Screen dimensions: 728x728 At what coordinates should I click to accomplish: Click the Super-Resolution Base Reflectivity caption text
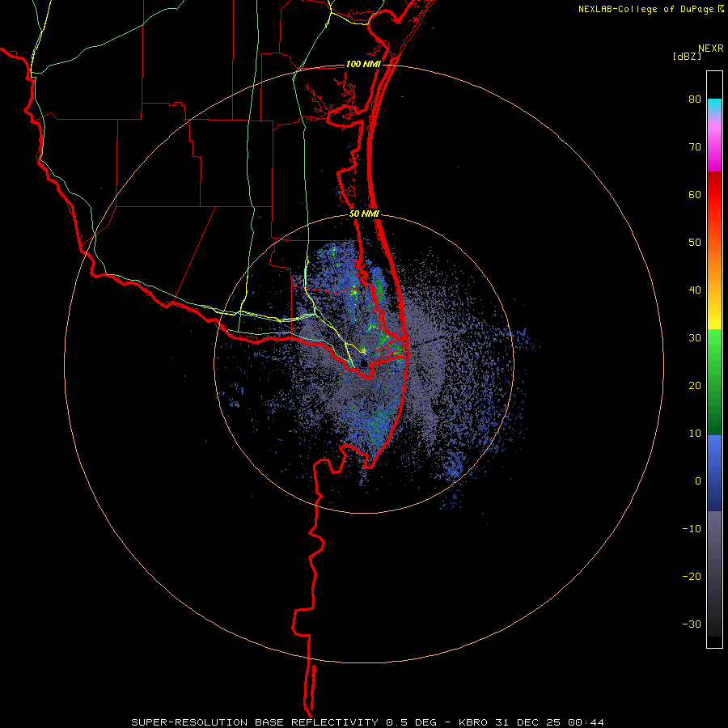[x=255, y=722]
